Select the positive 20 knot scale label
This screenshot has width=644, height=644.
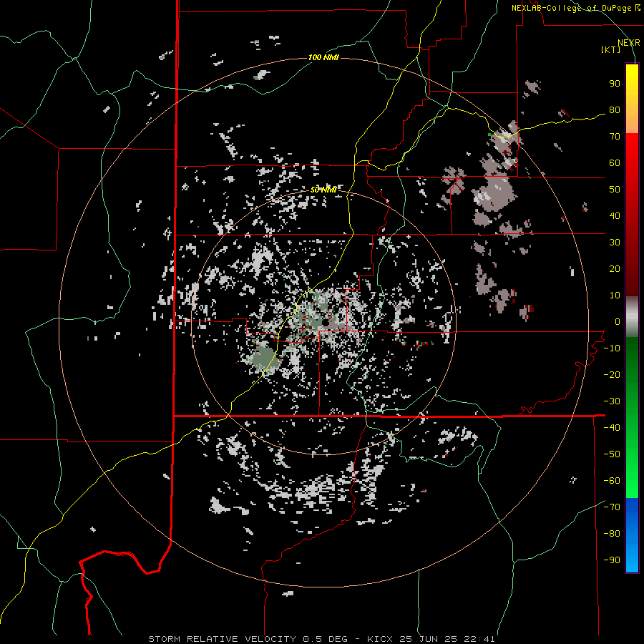coord(615,269)
